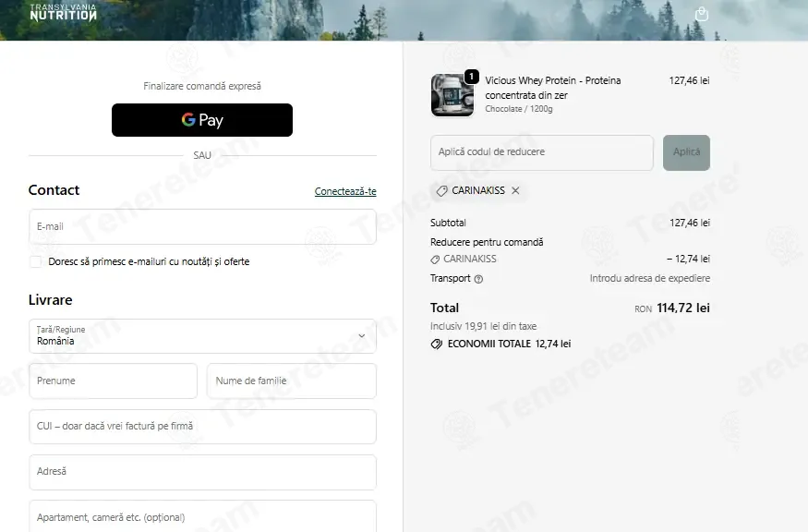
Task: Click the product price 127,46 lei
Action: coord(690,80)
